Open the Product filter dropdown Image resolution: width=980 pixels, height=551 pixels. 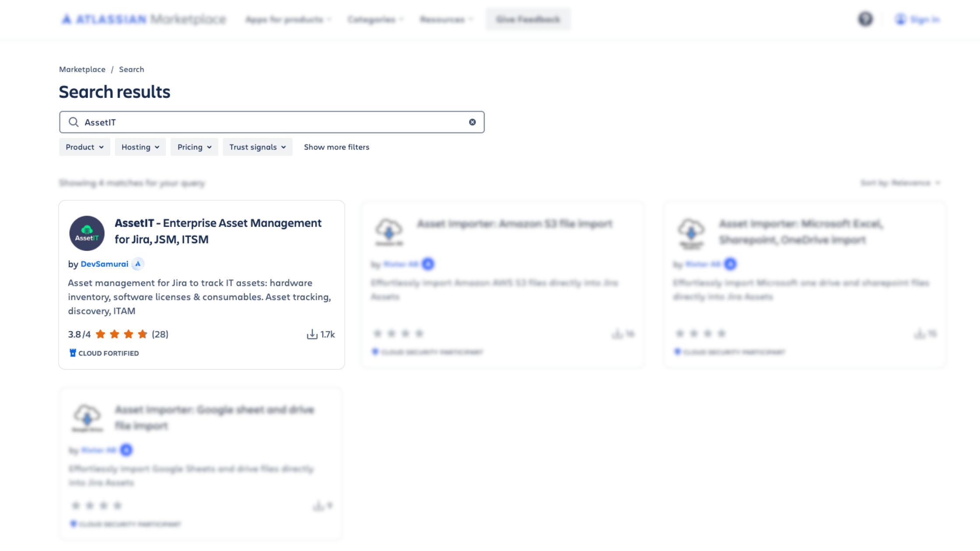(84, 147)
